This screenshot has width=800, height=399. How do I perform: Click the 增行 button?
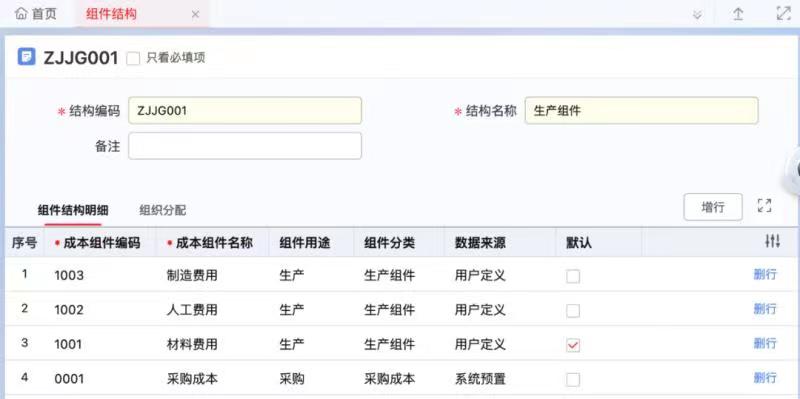713,207
